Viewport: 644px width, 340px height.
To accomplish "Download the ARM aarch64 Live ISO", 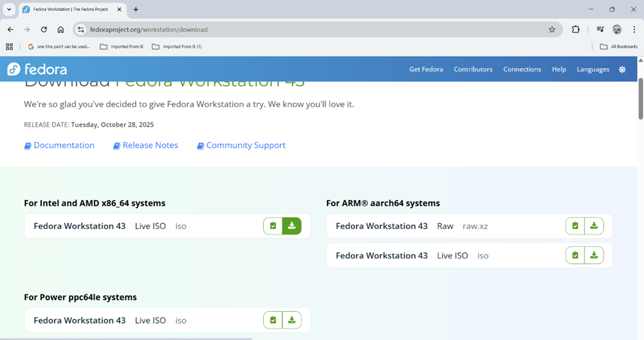I will click(x=594, y=255).
